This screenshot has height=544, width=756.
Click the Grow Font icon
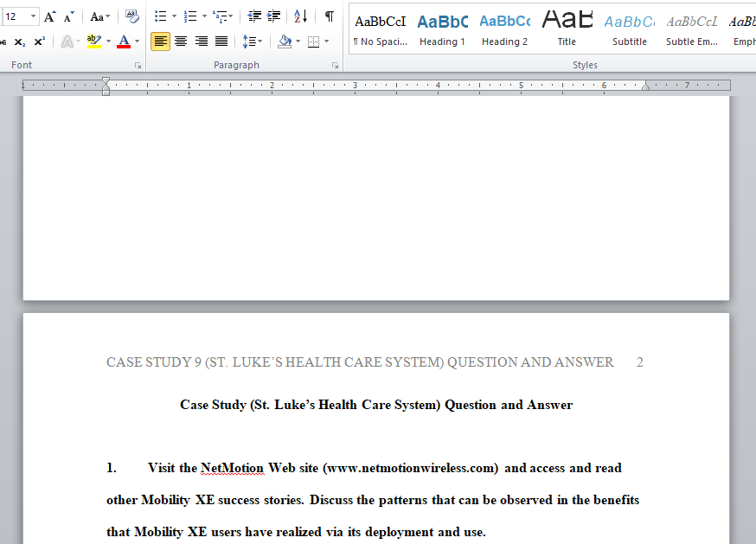tap(49, 17)
